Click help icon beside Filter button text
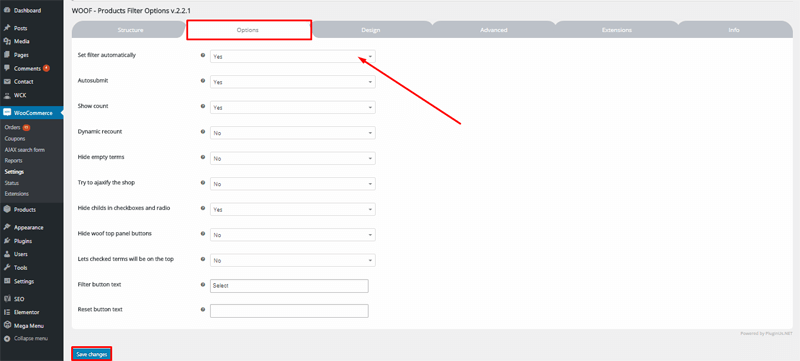 [x=203, y=284]
